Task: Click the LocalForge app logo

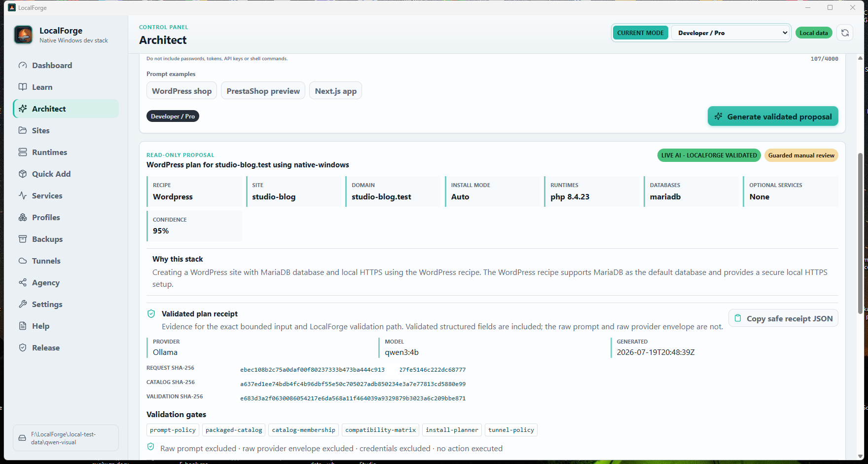Action: (x=23, y=35)
